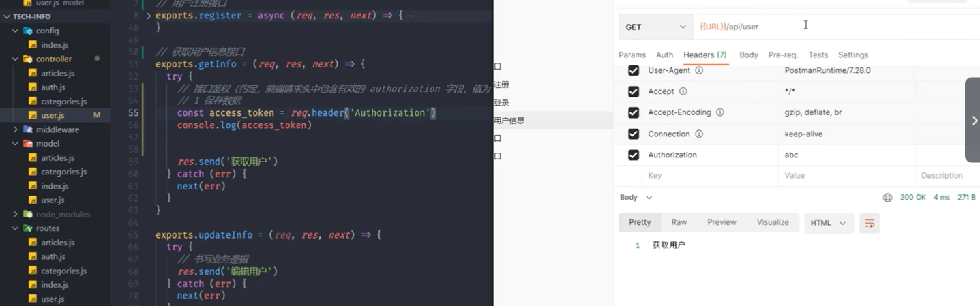The width and height of the screenshot is (980, 306).
Task: Open articles.js in controller folder
Action: (x=57, y=73)
